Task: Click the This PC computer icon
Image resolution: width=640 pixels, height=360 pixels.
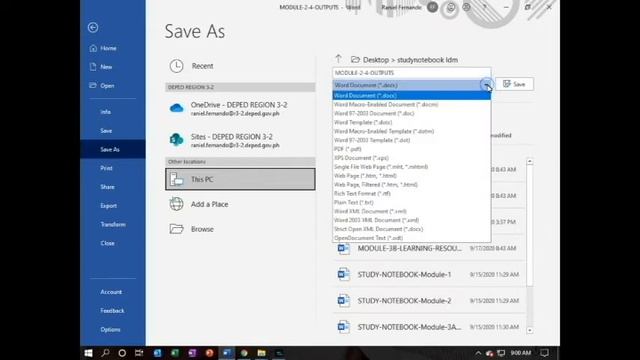Action: (176, 179)
